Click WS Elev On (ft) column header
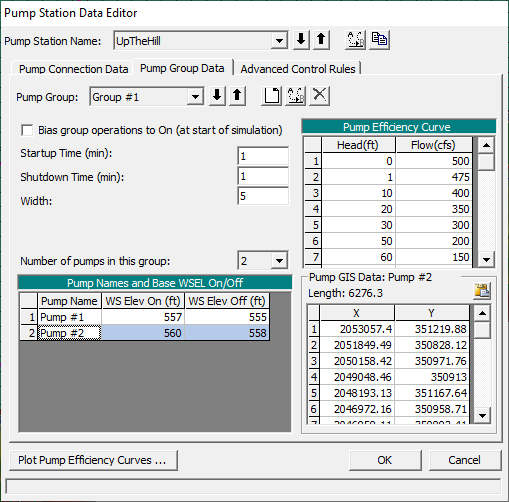The height and width of the screenshot is (502, 509). tap(143, 301)
